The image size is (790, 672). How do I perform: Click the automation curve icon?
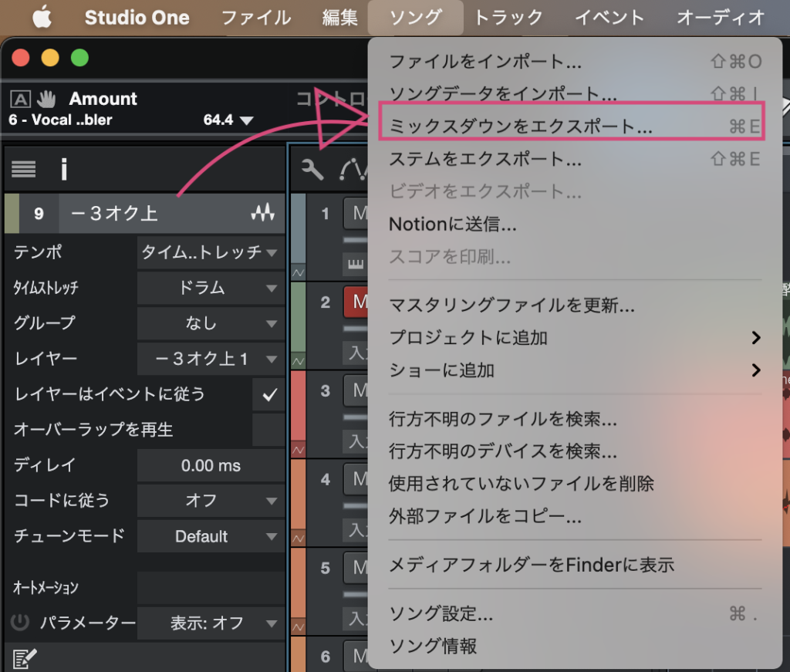pos(352,169)
